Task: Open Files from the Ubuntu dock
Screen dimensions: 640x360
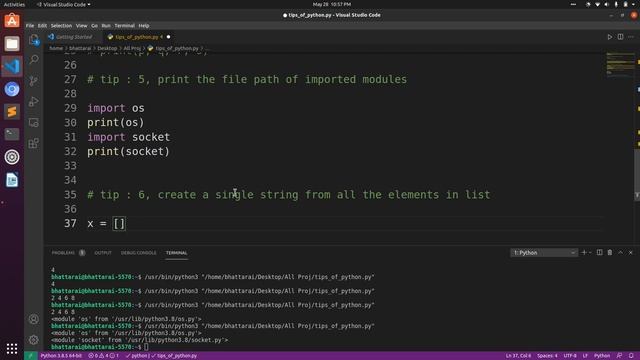Action: (x=12, y=43)
